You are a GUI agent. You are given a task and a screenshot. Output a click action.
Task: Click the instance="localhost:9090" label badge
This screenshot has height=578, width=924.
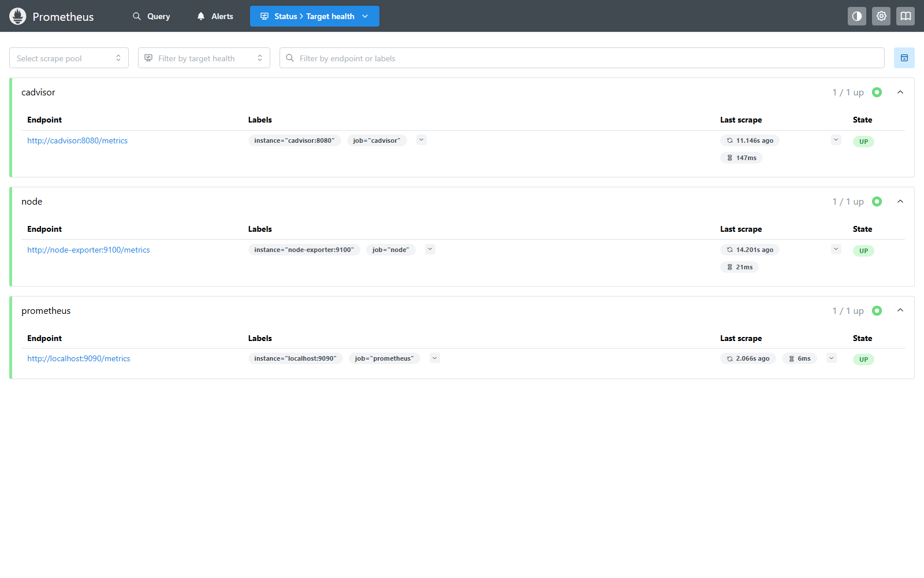296,358
